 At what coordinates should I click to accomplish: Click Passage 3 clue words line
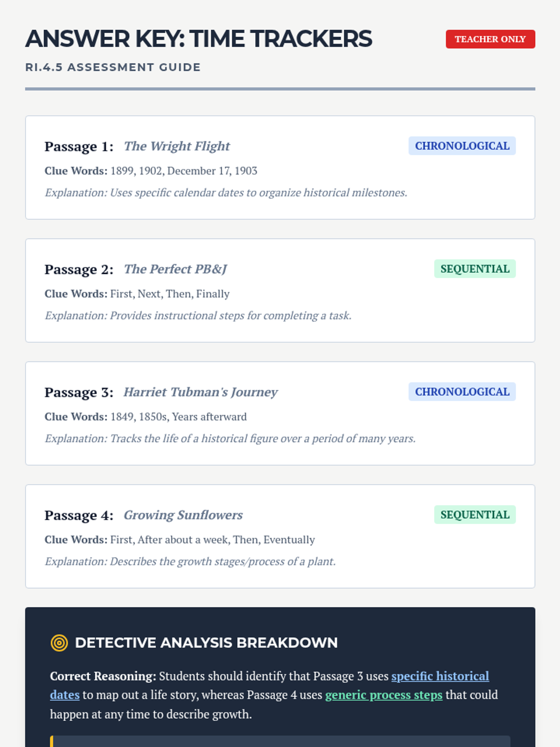pyautogui.click(x=146, y=416)
